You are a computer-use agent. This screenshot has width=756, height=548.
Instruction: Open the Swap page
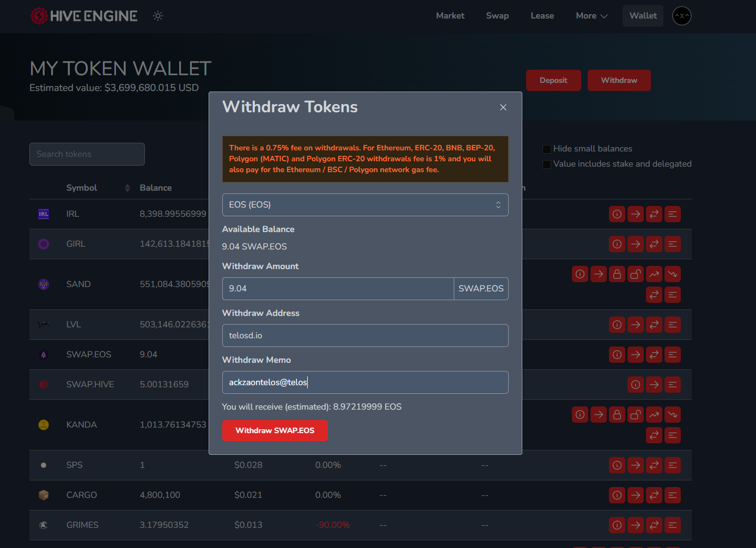tap(498, 16)
